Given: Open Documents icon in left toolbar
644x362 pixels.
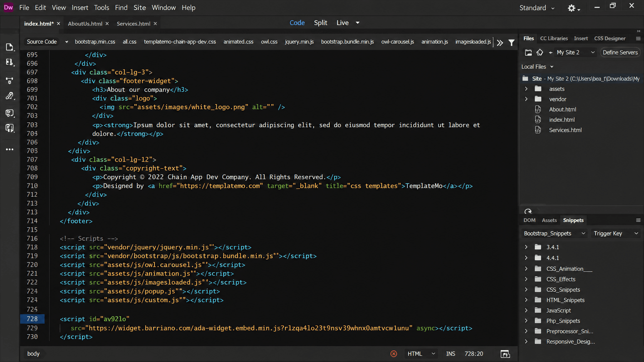Looking at the screenshot, I should coord(10,47).
